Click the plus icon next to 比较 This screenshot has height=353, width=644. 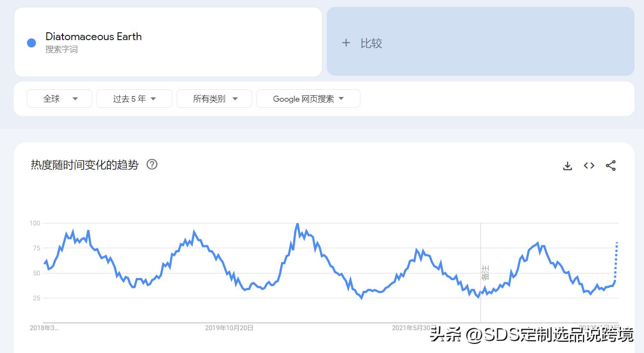pyautogui.click(x=346, y=43)
